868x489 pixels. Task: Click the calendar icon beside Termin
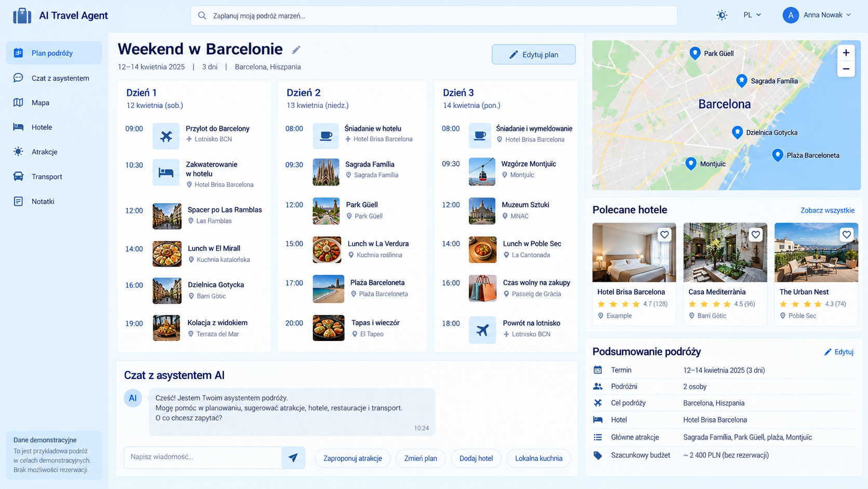598,370
